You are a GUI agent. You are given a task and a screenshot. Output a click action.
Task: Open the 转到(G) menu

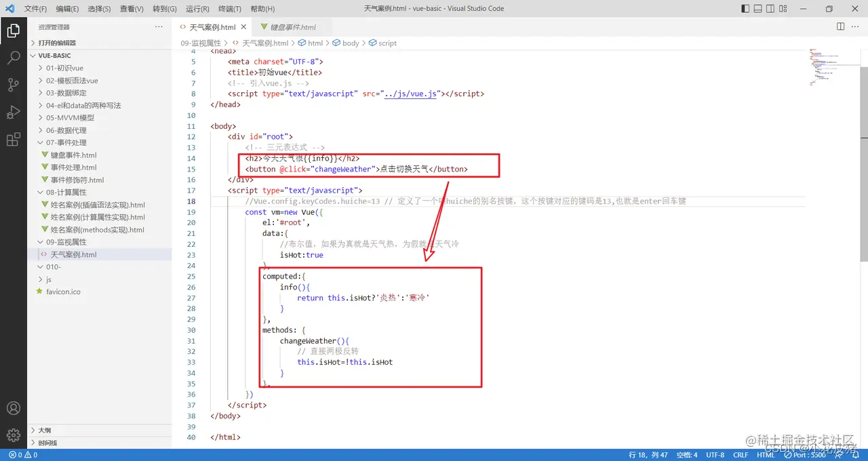(164, 9)
